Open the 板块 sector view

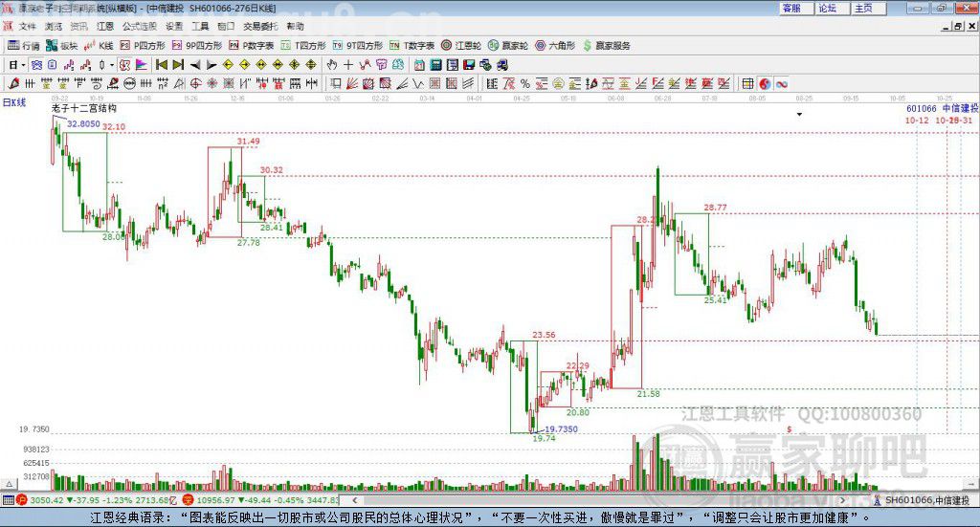(62, 46)
